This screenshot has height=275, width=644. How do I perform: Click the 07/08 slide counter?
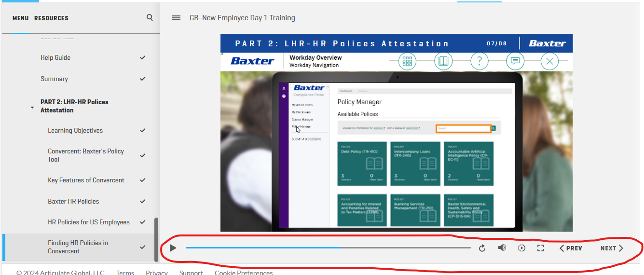(x=497, y=43)
